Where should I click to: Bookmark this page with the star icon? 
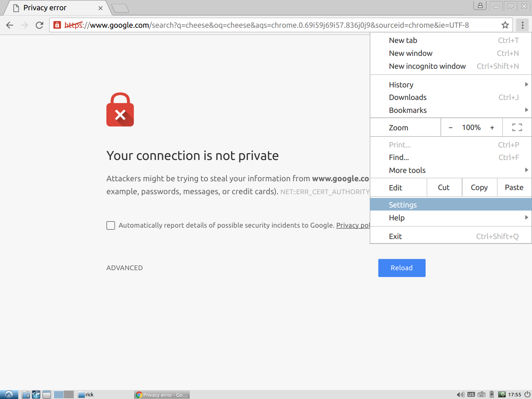click(x=505, y=25)
